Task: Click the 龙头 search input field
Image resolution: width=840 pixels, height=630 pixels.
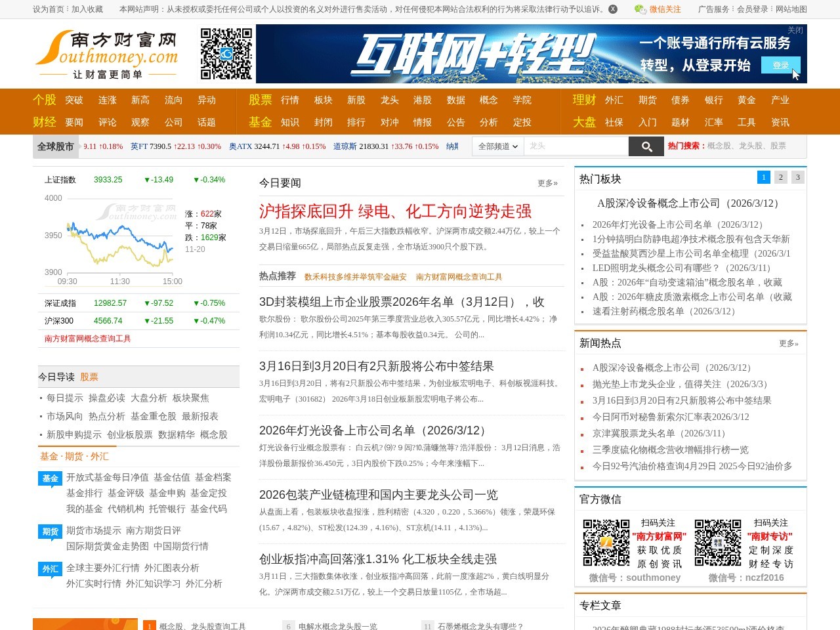Action: (x=577, y=146)
